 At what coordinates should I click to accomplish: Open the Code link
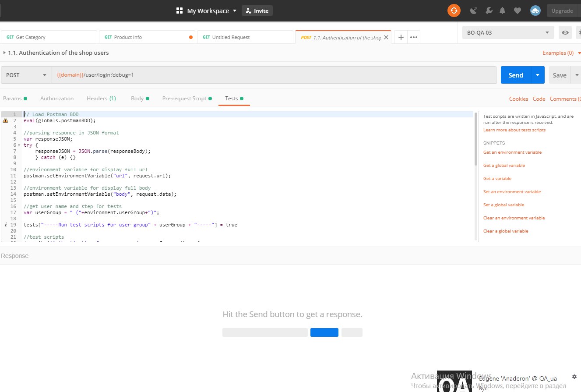point(539,99)
